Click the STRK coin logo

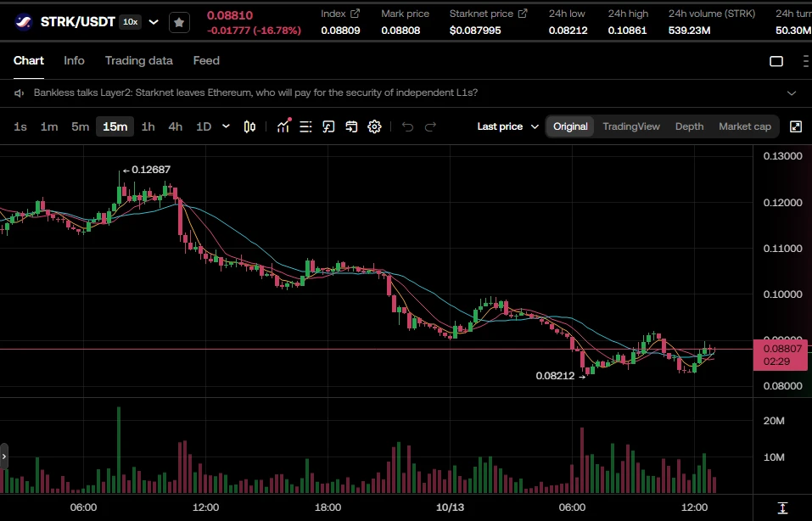click(23, 22)
